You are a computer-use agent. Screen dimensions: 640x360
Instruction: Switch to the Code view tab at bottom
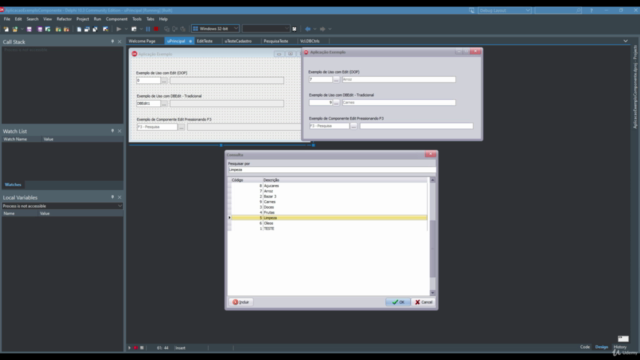(585, 347)
